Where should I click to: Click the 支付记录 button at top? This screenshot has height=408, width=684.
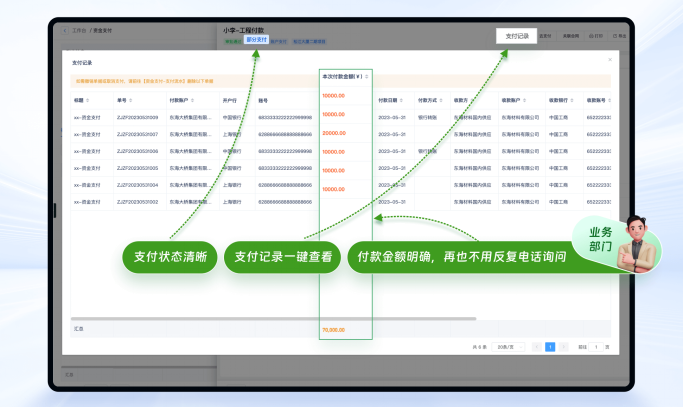(517, 36)
